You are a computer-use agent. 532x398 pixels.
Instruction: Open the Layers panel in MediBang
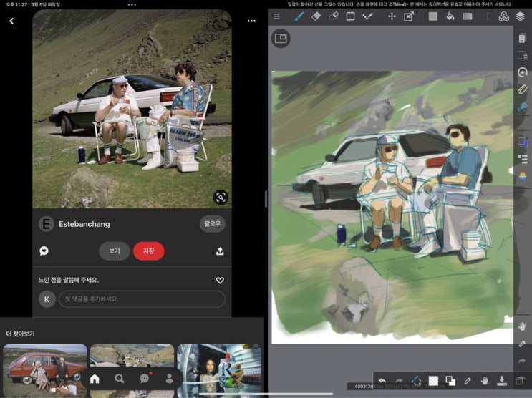[521, 16]
